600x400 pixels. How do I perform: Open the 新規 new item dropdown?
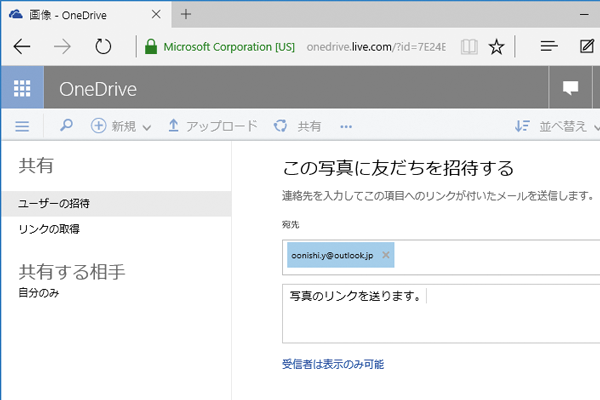(121, 126)
